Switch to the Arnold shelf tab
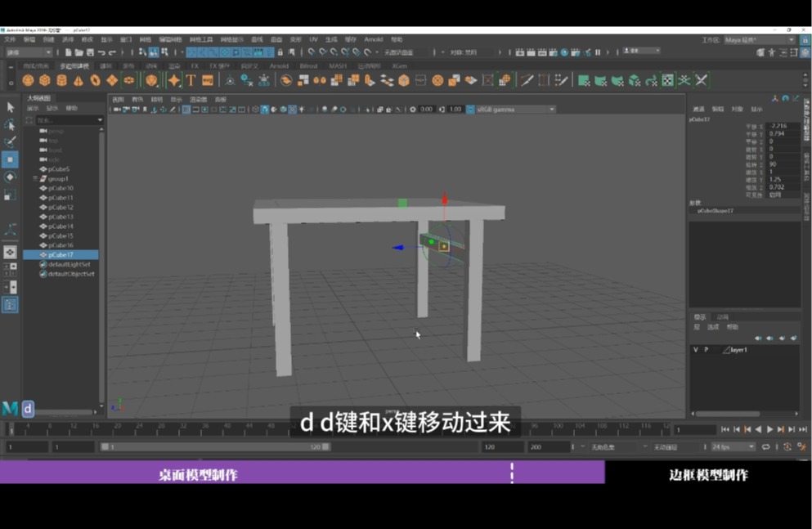The width and height of the screenshot is (812, 529). [280, 65]
